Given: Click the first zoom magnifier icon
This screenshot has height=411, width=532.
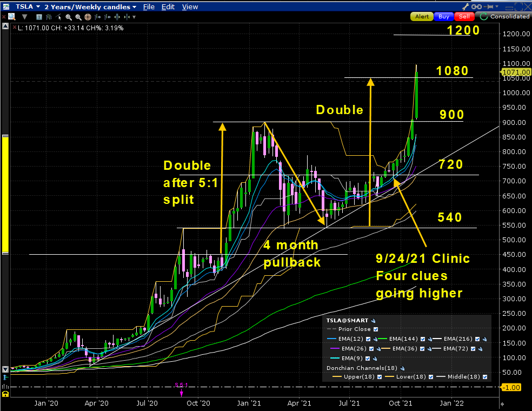Looking at the screenshot, I should [x=69, y=17].
